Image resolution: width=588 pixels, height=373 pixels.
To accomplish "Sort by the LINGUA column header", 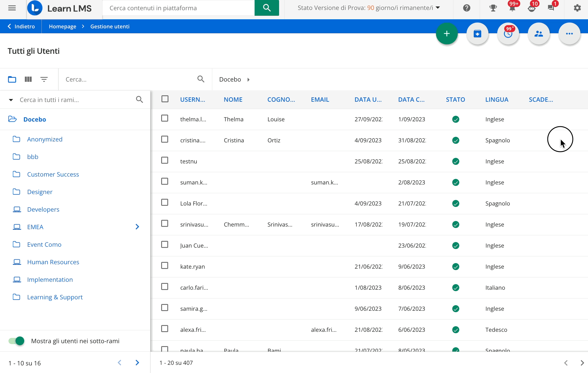I will pos(497,100).
